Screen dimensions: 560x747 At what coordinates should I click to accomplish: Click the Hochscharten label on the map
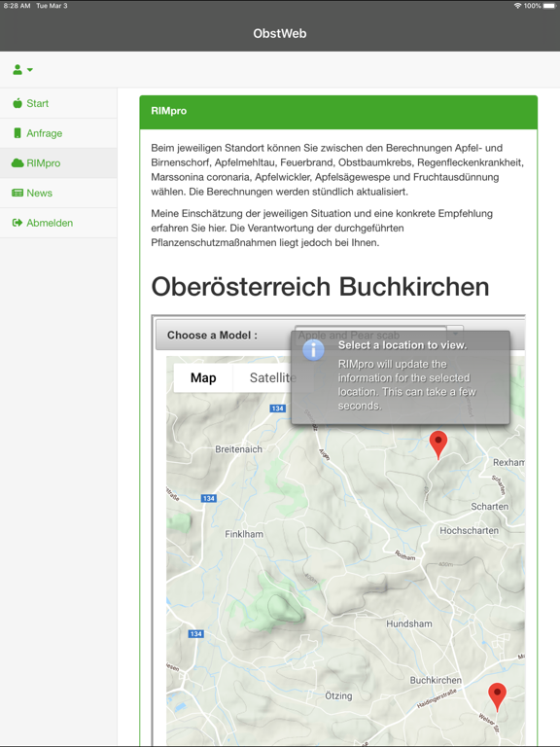click(469, 530)
